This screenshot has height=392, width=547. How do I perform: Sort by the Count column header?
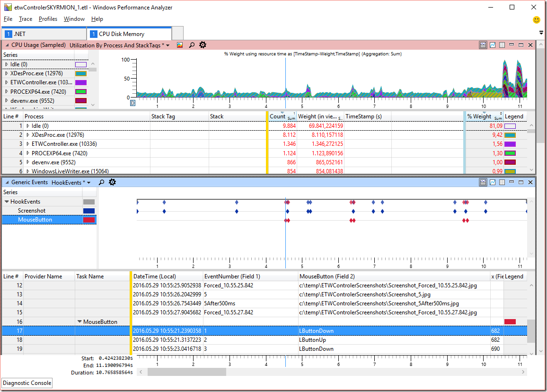coord(282,116)
